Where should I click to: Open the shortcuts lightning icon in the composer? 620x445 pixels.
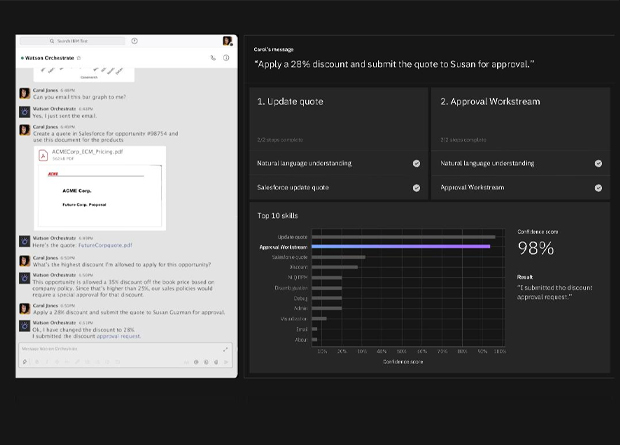25,362
